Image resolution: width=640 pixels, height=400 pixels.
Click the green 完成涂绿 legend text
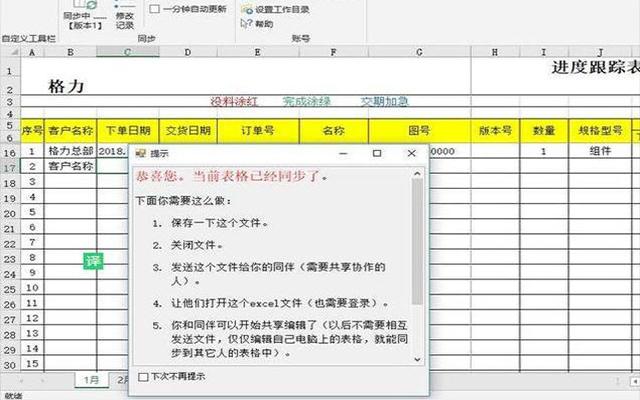coord(307,101)
